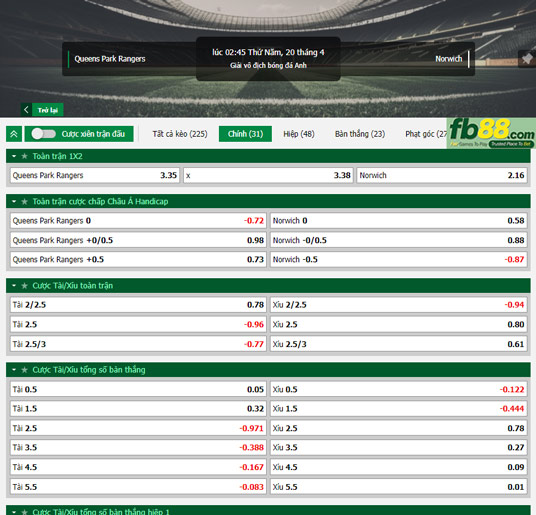Select Norwich -0.5 at -0.87

(398, 259)
